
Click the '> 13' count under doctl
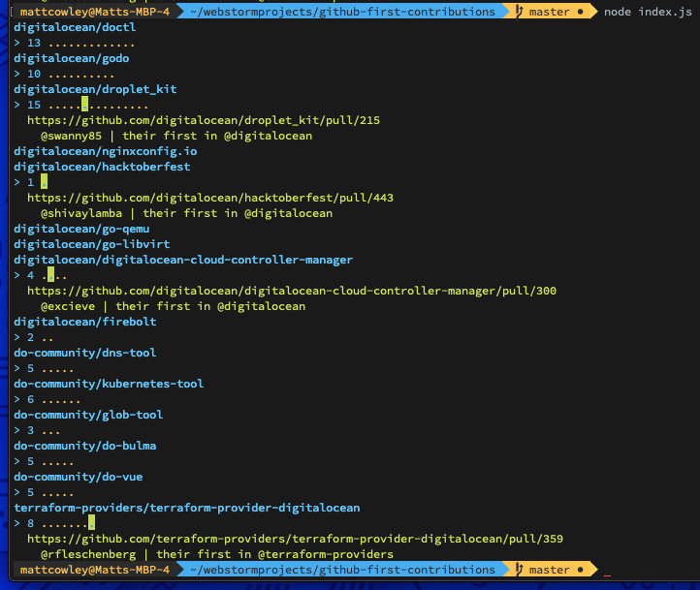27,44
